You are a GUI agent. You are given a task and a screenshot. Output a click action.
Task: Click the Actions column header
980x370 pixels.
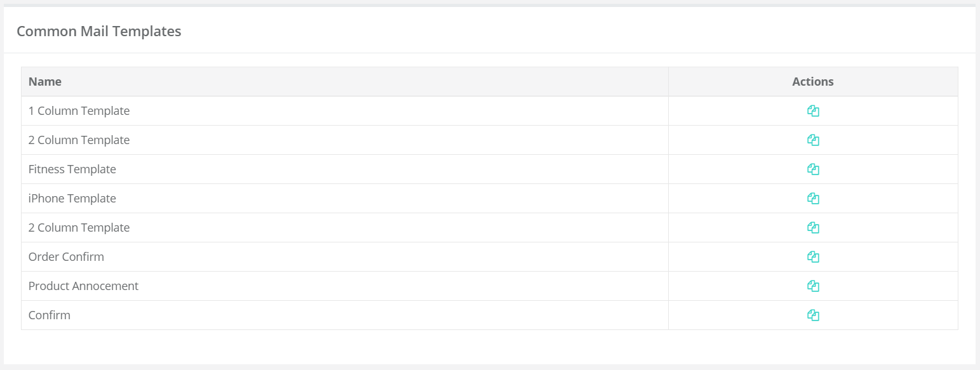[813, 82]
